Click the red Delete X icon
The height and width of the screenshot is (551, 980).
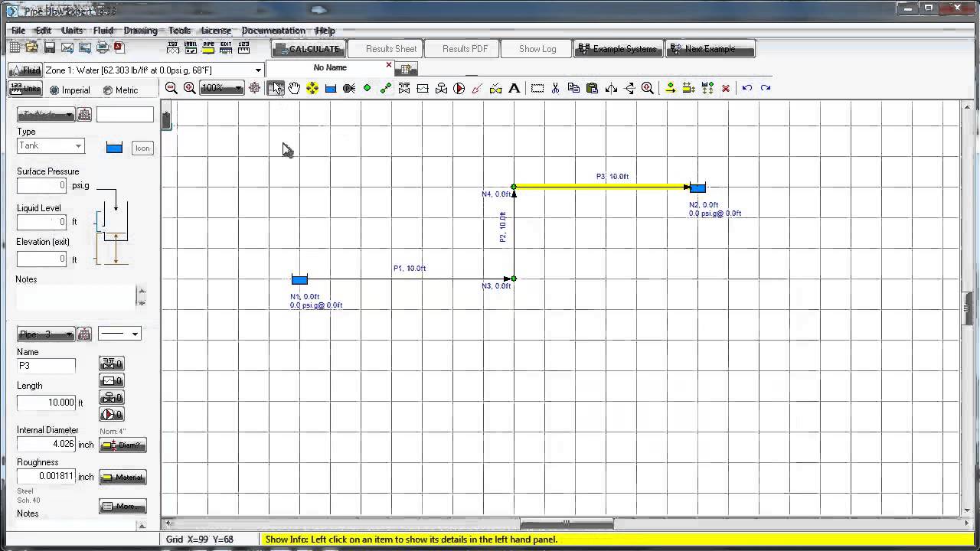[x=726, y=88]
